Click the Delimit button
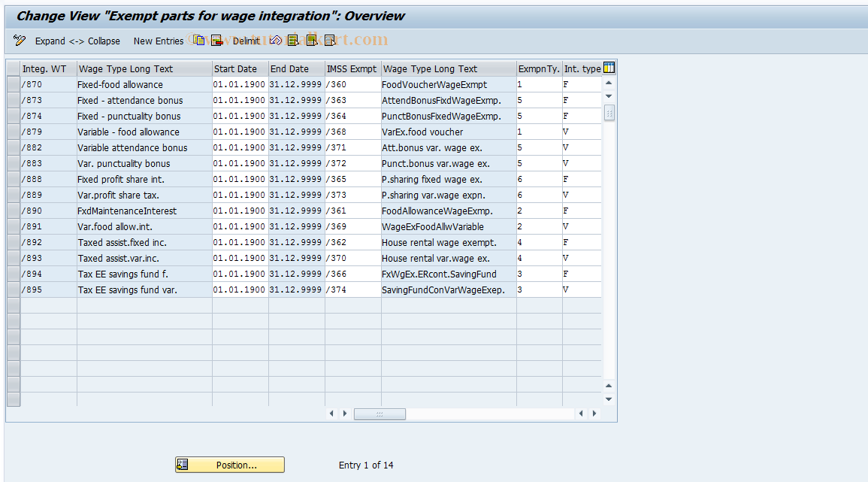Image resolution: width=868 pixels, height=482 pixels. pos(246,41)
